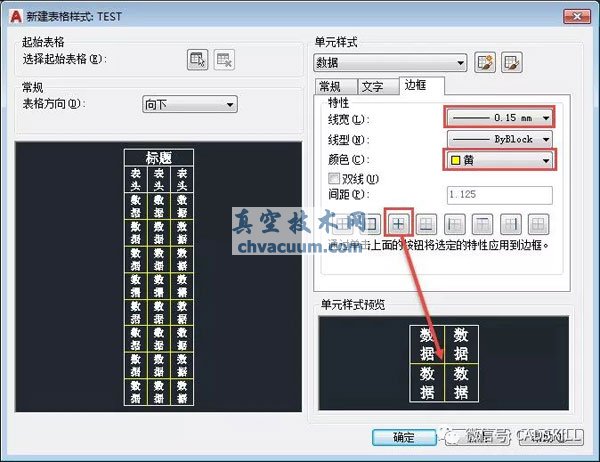Click the 单元样式预览 heading
Screen dimensions: 600x462
point(353,305)
